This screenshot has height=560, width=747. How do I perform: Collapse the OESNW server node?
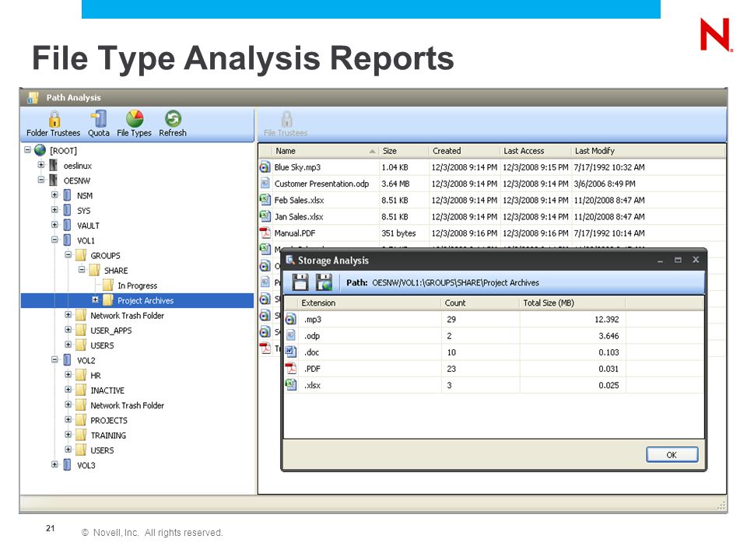[41, 180]
